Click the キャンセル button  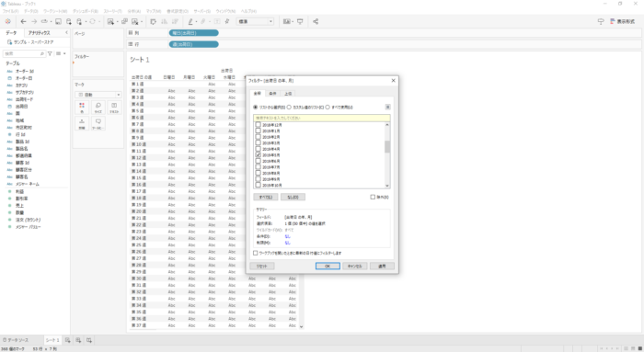click(x=354, y=267)
